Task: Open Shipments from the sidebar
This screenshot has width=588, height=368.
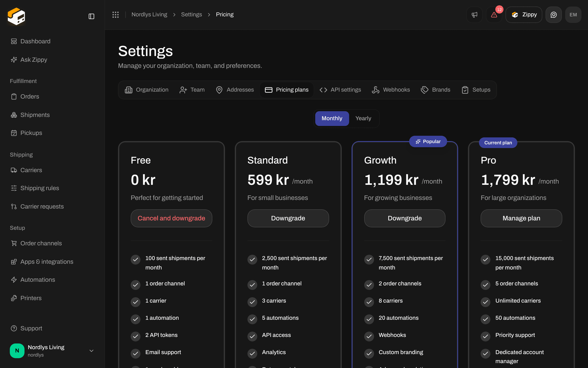Action: coord(52,115)
